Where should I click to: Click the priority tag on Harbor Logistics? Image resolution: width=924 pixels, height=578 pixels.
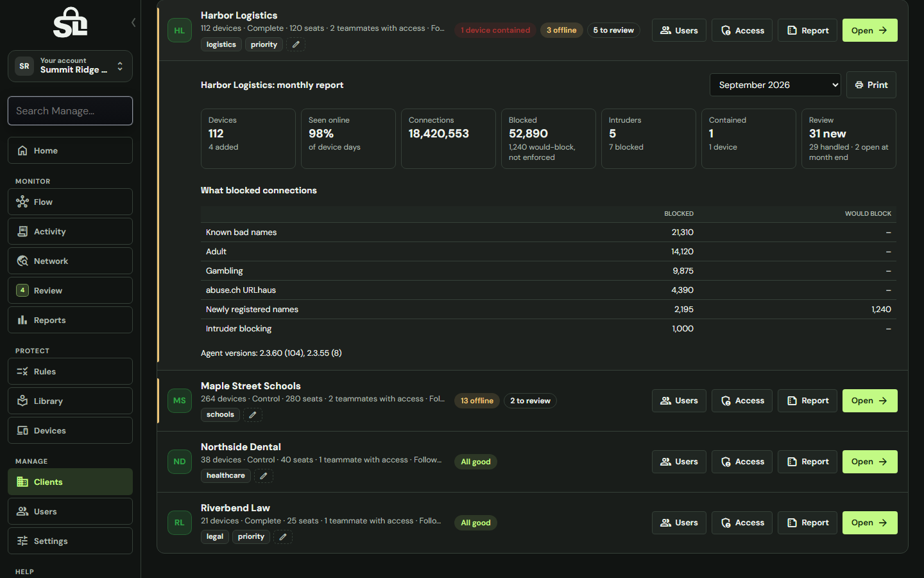click(x=264, y=44)
